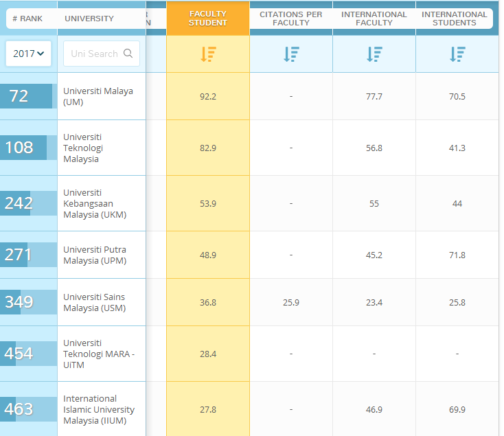
Task: Click the 53.9 faculty student score
Action: pyautogui.click(x=208, y=203)
